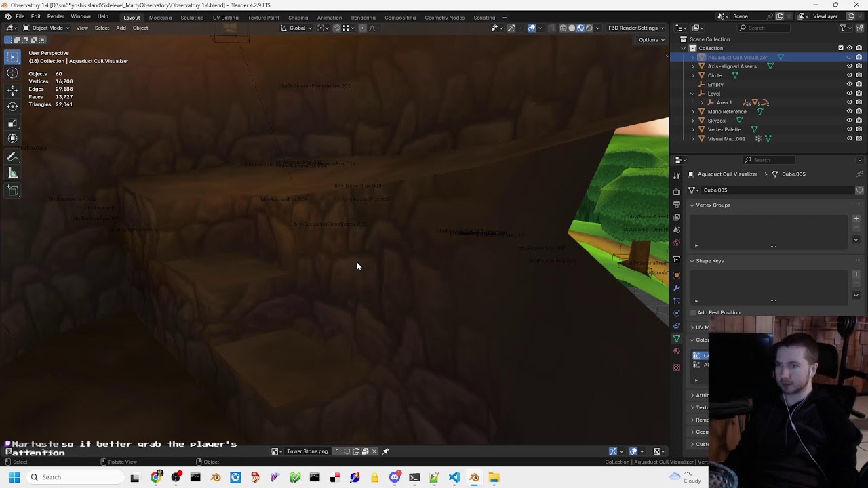The image size is (868, 488).
Task: Switch to Wireframe viewport shading
Action: tap(563, 28)
